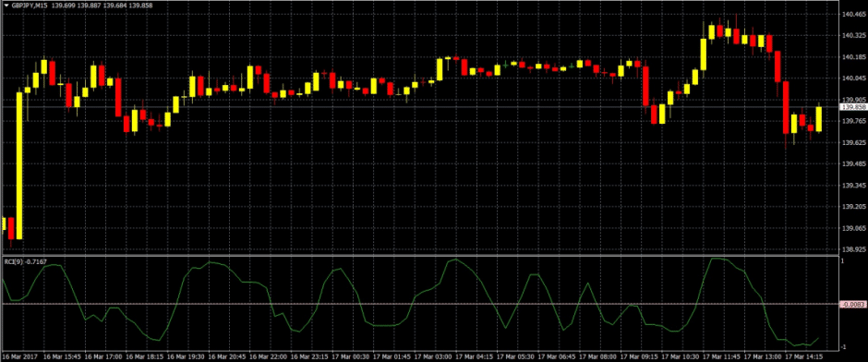Click the last yellow candle on the chart
This screenshot has width=868, height=362.
[819, 118]
